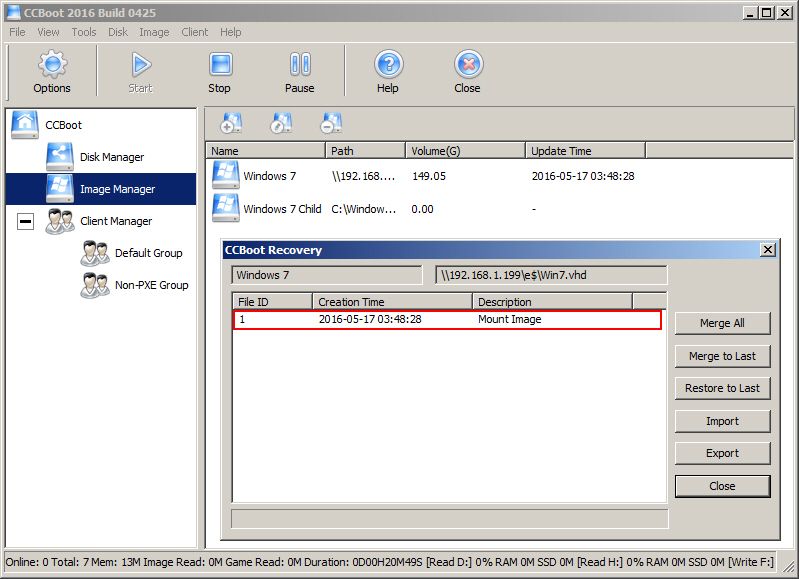The image size is (799, 579).
Task: Click the Merge All button
Action: 723,323
